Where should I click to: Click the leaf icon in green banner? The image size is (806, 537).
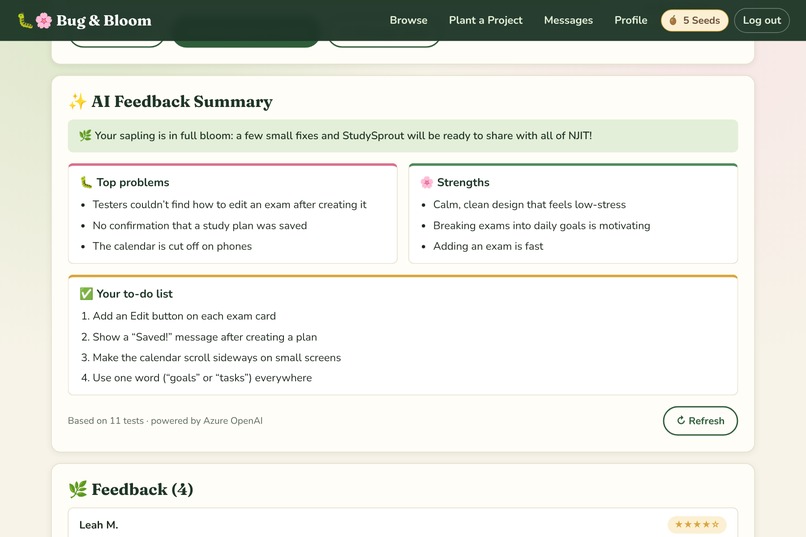coord(85,136)
